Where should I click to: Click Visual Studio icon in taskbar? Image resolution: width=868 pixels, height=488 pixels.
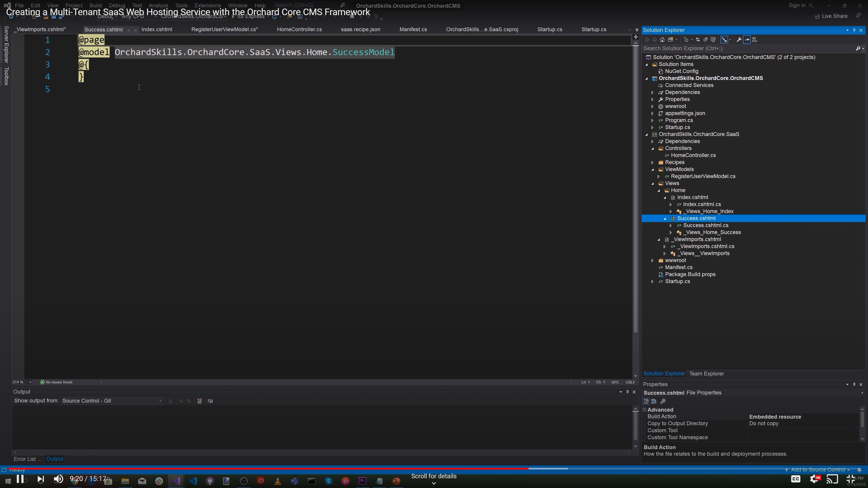pos(176,481)
